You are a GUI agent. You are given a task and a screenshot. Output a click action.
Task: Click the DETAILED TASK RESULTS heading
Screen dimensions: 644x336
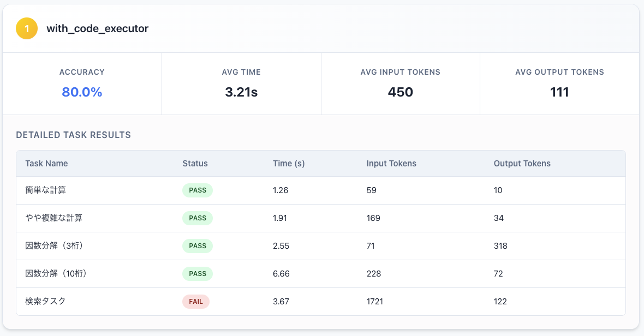click(73, 135)
